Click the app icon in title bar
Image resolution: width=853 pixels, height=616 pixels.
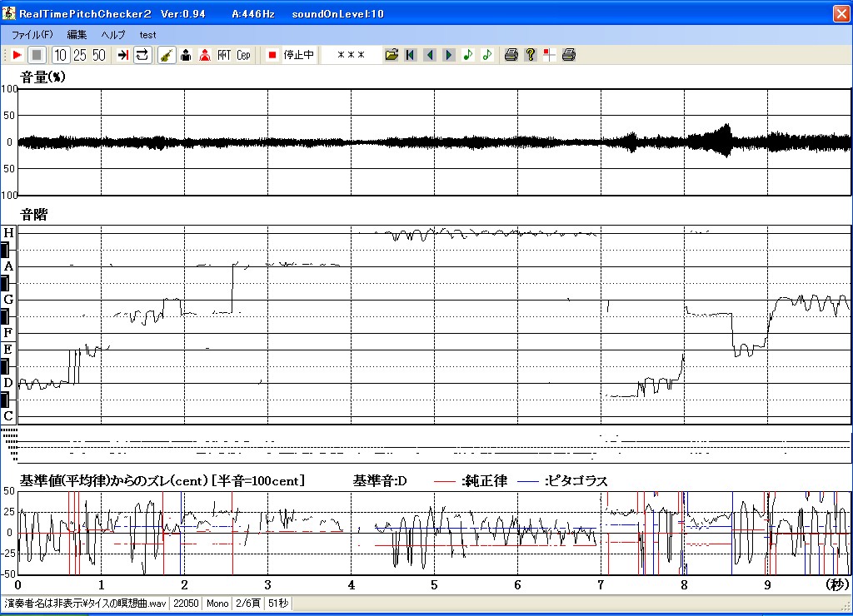(8, 12)
